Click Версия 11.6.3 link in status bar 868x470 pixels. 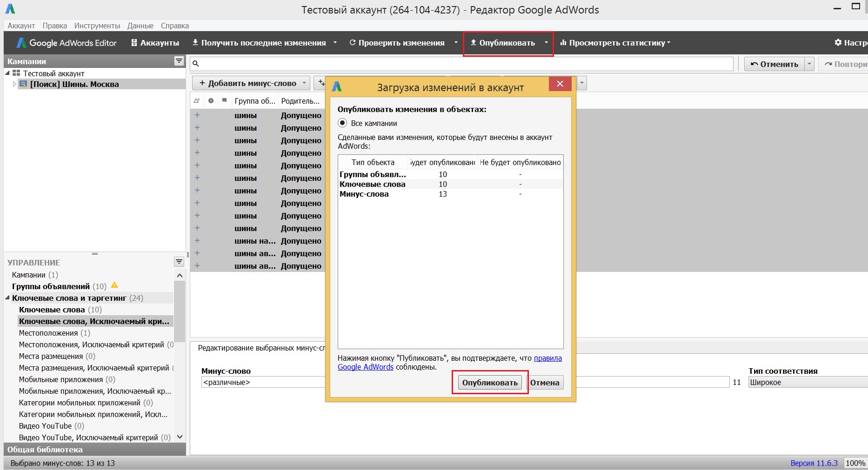coord(814,463)
